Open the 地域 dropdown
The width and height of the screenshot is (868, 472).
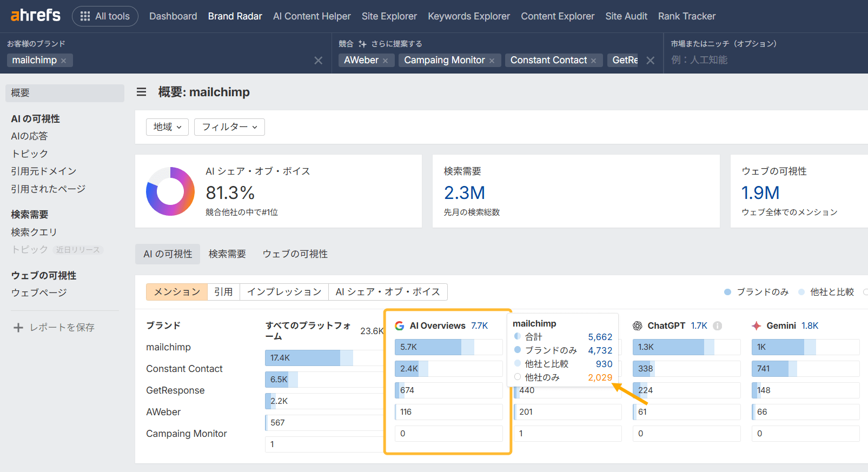(x=167, y=127)
